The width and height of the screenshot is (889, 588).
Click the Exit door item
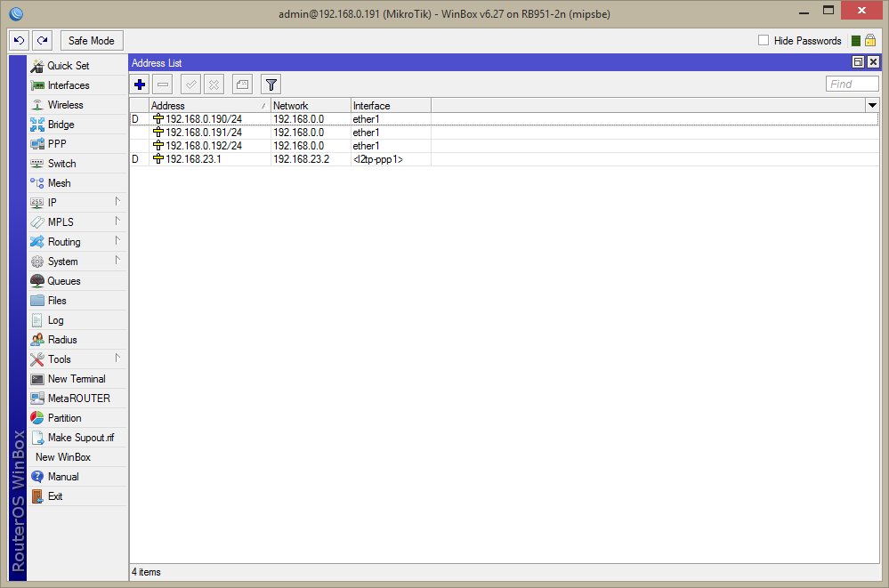[77, 496]
